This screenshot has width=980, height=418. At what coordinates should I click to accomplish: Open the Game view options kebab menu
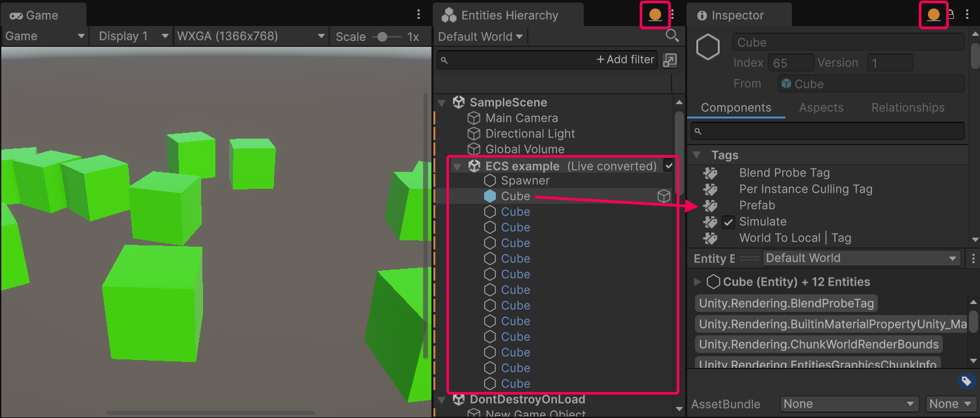[x=418, y=14]
